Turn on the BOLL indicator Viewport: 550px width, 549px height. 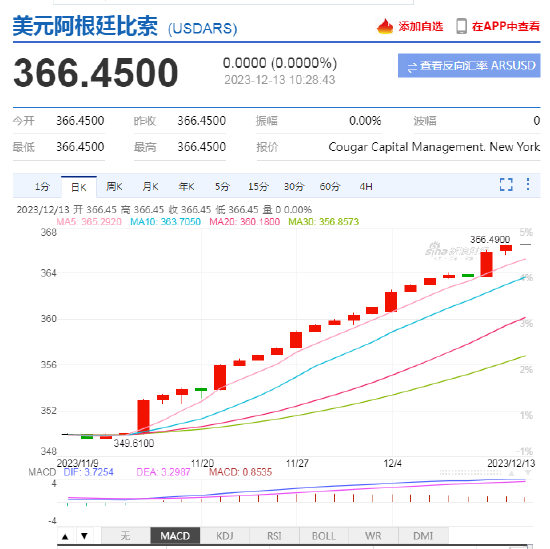coord(324,536)
